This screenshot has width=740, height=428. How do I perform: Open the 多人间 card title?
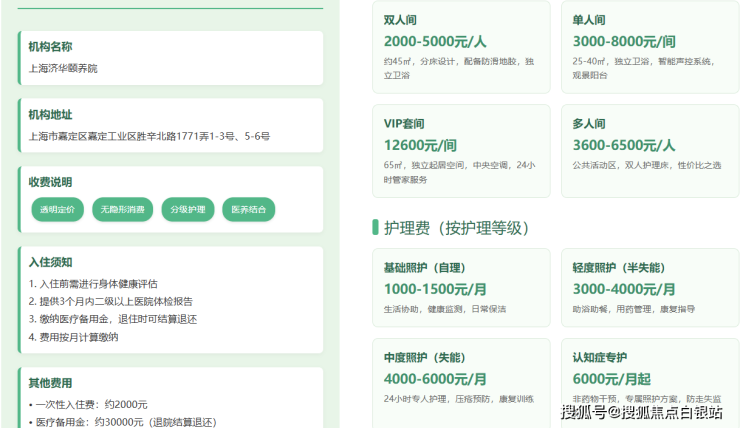point(589,124)
